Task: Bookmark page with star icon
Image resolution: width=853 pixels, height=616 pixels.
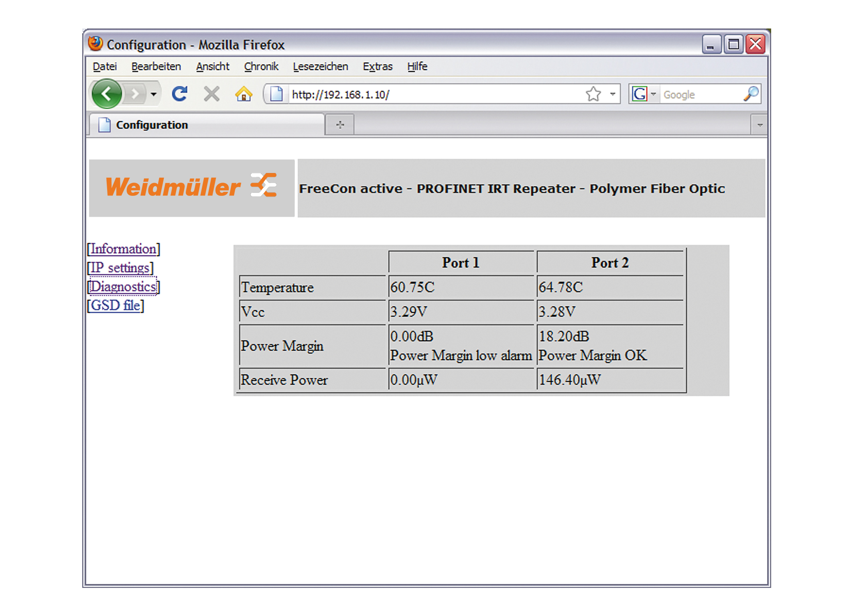Action: (593, 94)
